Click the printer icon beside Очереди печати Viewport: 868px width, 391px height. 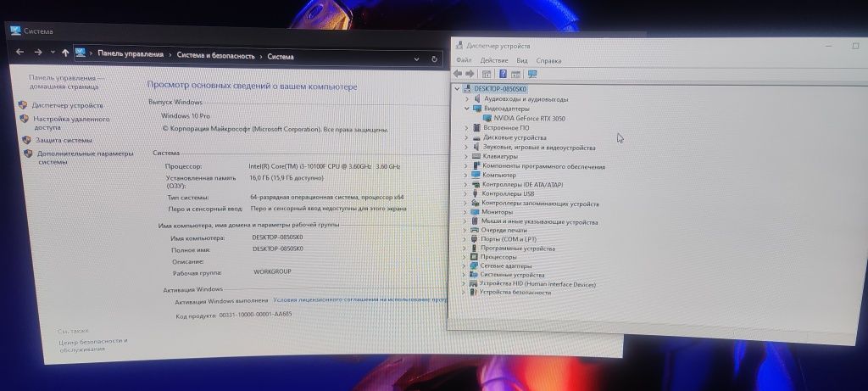click(475, 230)
